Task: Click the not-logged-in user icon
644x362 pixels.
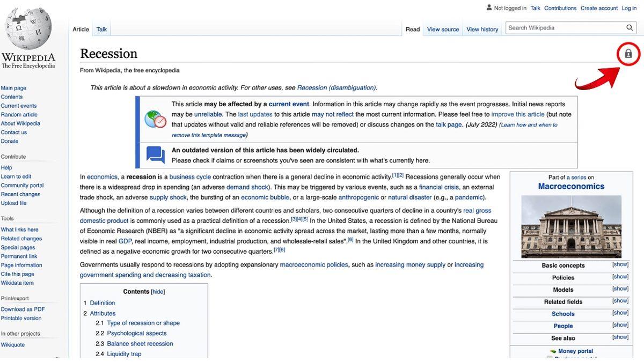Action: (x=490, y=8)
